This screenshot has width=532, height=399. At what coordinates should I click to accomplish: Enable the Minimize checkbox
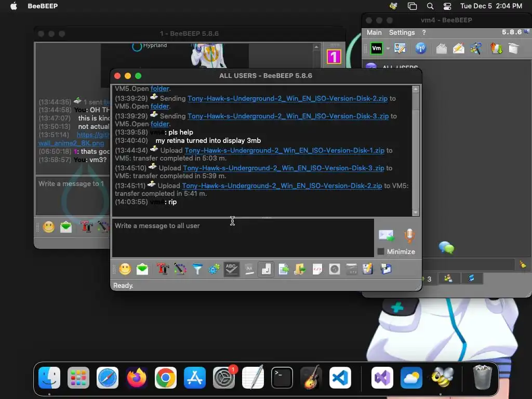[381, 251]
